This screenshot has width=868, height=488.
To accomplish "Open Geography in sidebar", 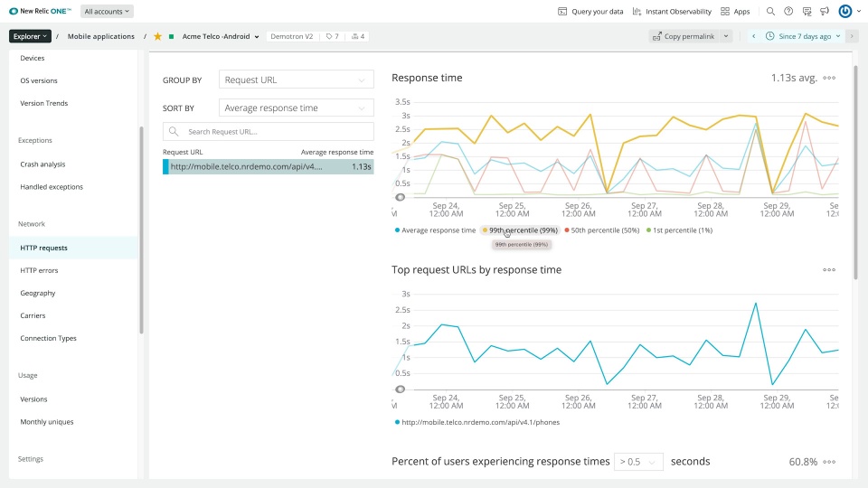I will [38, 293].
